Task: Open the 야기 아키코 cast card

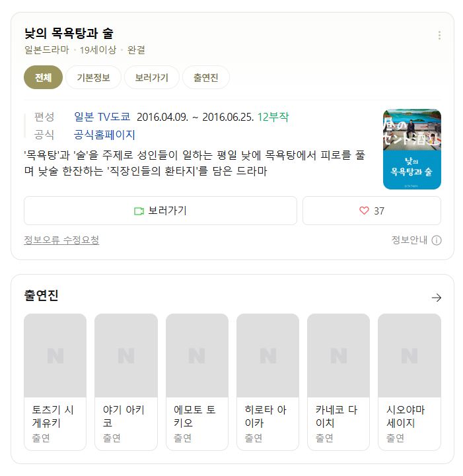Action: [126, 382]
